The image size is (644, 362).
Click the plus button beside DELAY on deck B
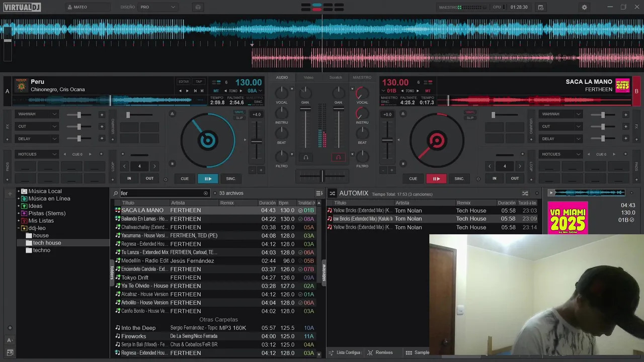626,139
